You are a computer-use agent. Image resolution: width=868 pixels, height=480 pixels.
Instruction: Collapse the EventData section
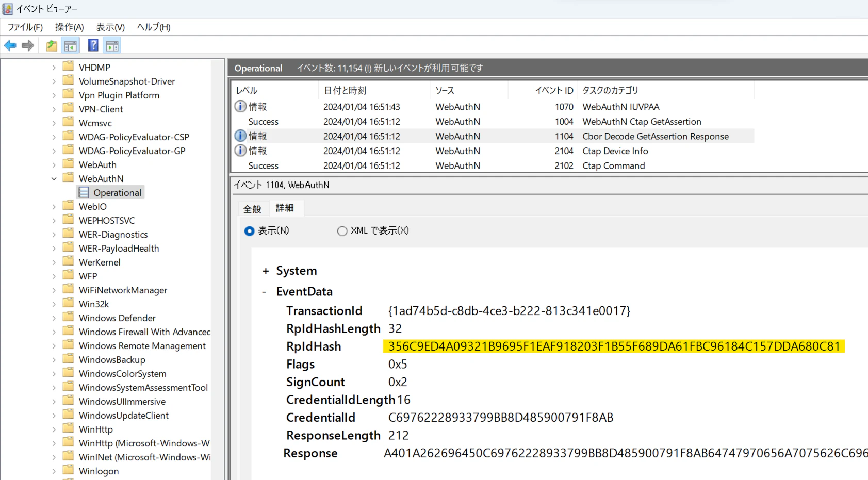pyautogui.click(x=264, y=292)
